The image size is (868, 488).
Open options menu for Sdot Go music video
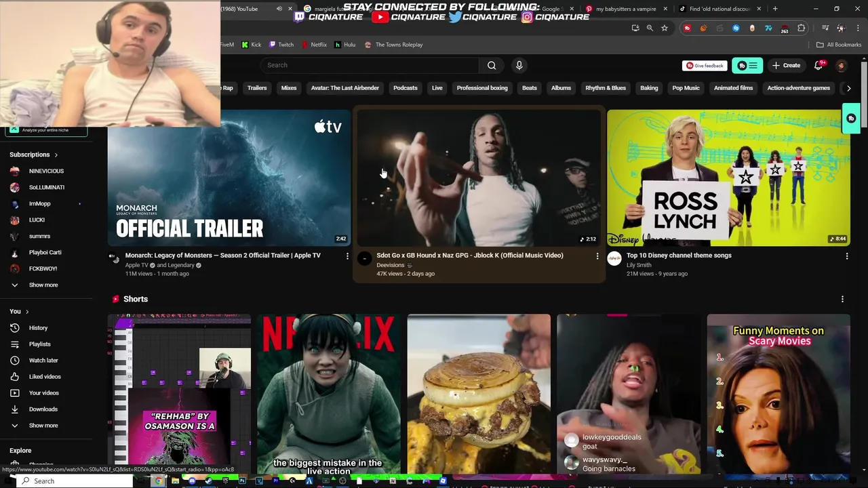pos(597,256)
